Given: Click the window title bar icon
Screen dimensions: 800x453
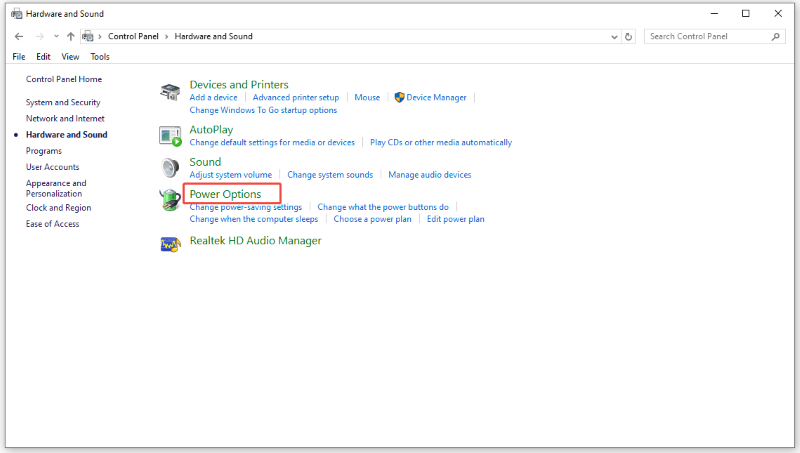Looking at the screenshot, I should [17, 14].
